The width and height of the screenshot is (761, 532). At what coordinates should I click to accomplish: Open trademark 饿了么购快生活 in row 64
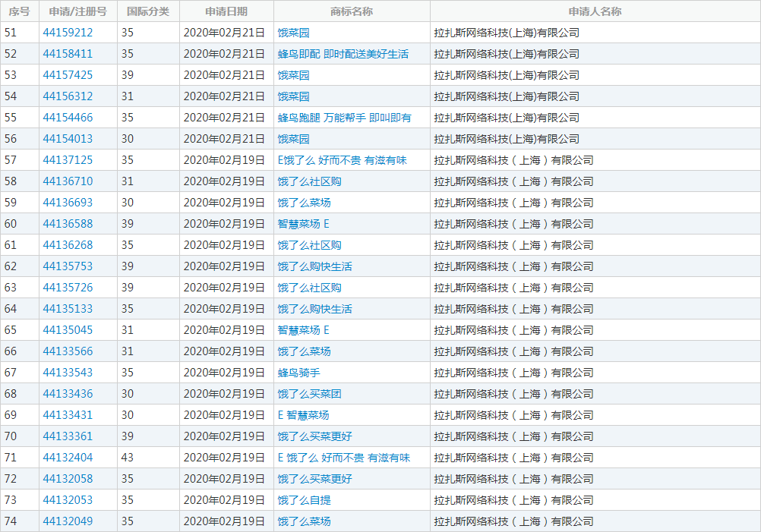pos(314,309)
